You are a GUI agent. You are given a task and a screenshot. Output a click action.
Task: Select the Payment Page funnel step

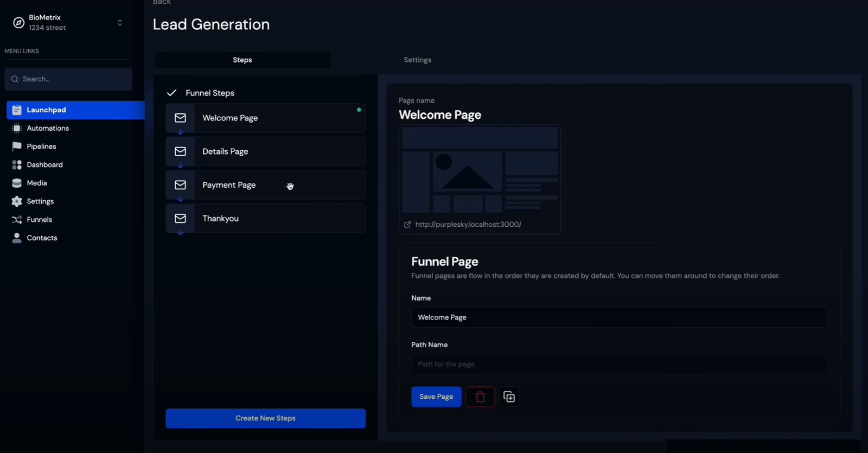pos(265,185)
